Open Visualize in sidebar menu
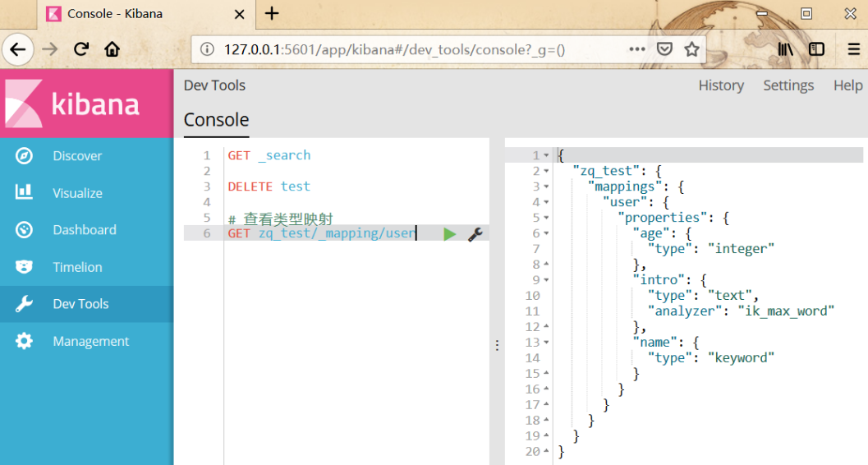Viewport: 868px width, 465px height. [x=77, y=193]
